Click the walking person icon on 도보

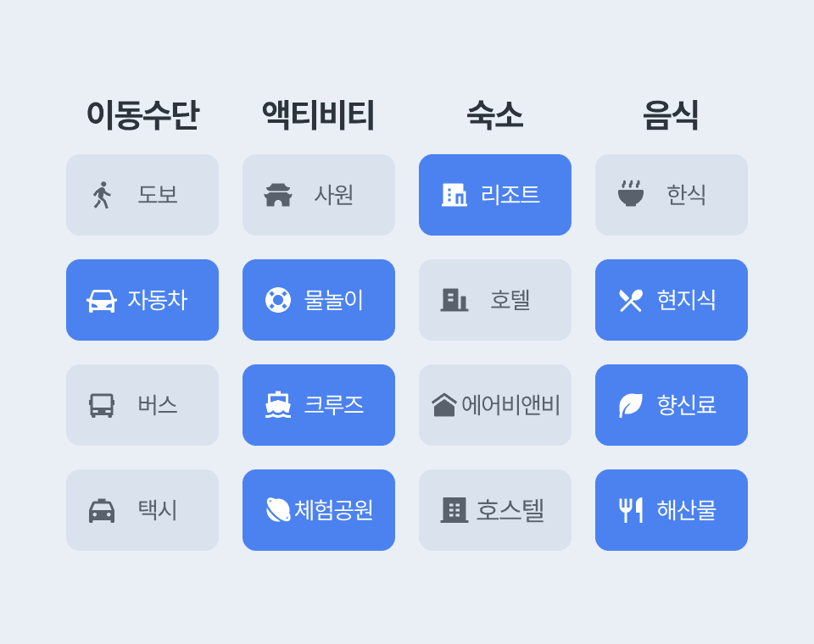tap(103, 194)
